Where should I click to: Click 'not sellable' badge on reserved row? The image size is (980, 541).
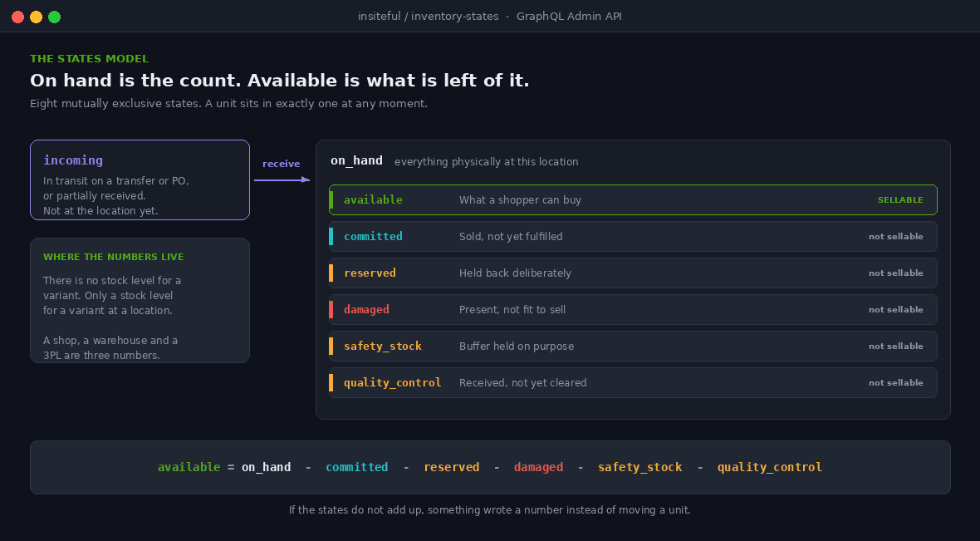[895, 273]
